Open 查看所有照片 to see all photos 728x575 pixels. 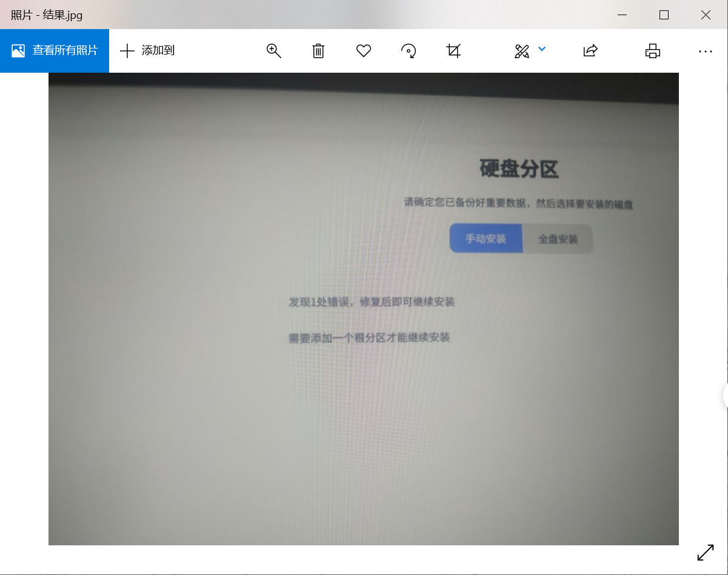55,51
